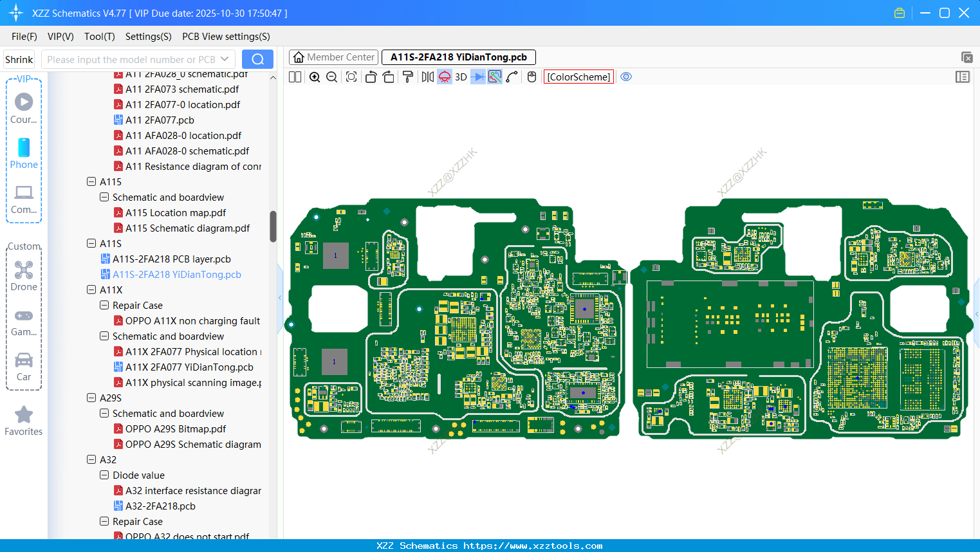Viewport: 980px width, 552px height.
Task: Open the File(F) menu
Action: [x=24, y=37]
